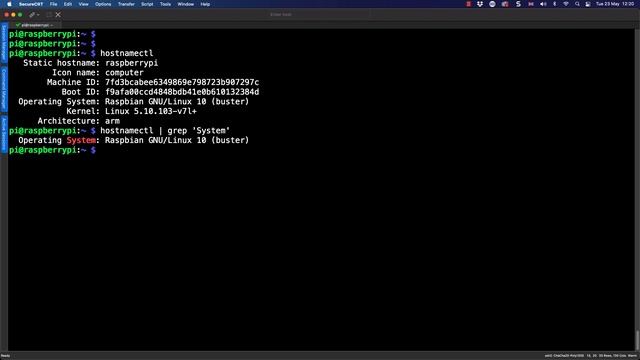Click the 'Architecture: arm' line

point(78,121)
